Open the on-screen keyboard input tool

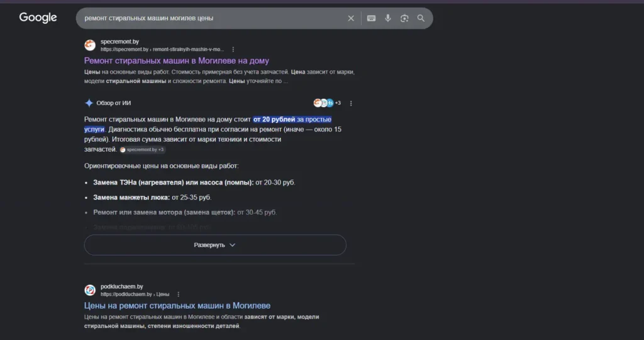pyautogui.click(x=371, y=18)
